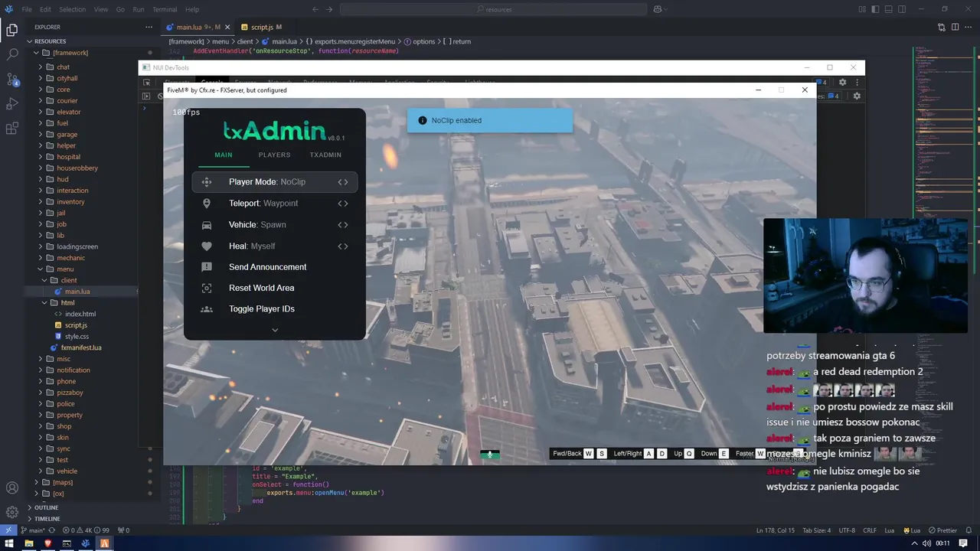
Task: Open Source Control view in activity bar
Action: click(12, 80)
